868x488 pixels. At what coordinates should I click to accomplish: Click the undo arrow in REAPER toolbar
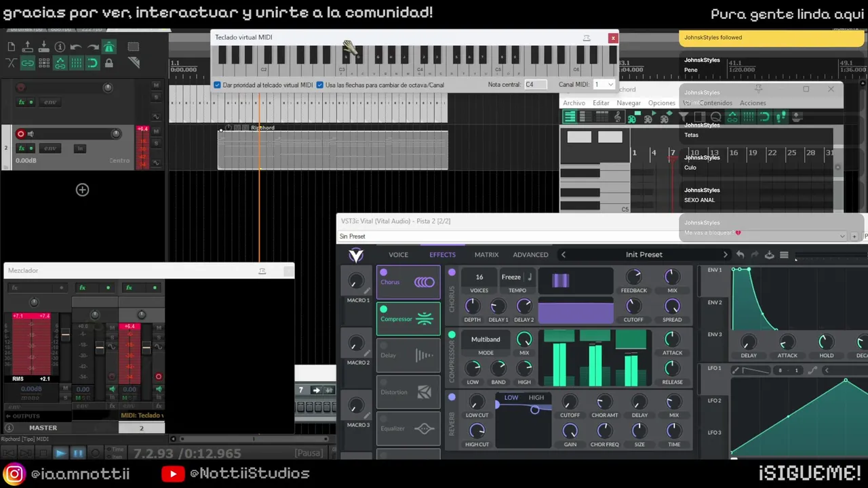click(x=76, y=47)
